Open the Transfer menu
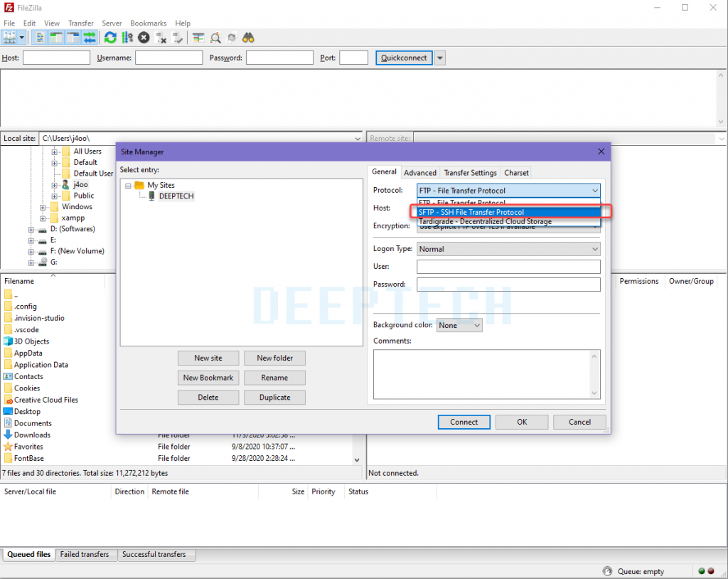This screenshot has width=728, height=579. (x=81, y=23)
